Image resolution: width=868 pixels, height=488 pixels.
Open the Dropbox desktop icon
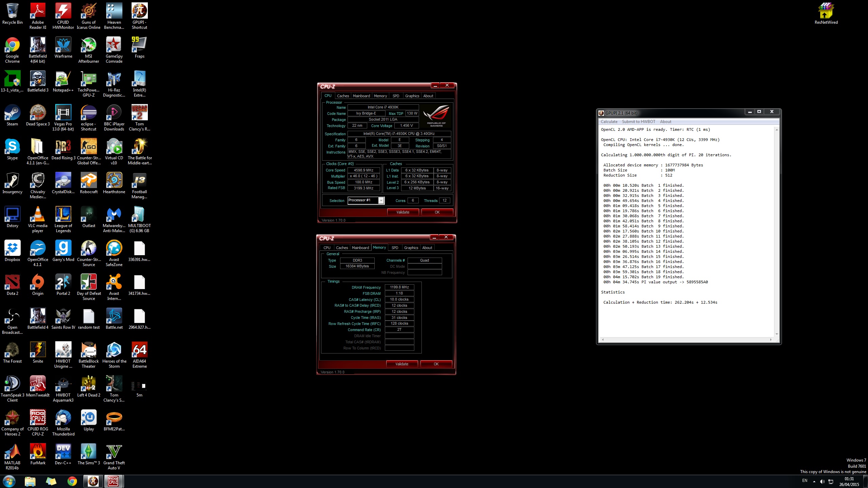(12, 251)
